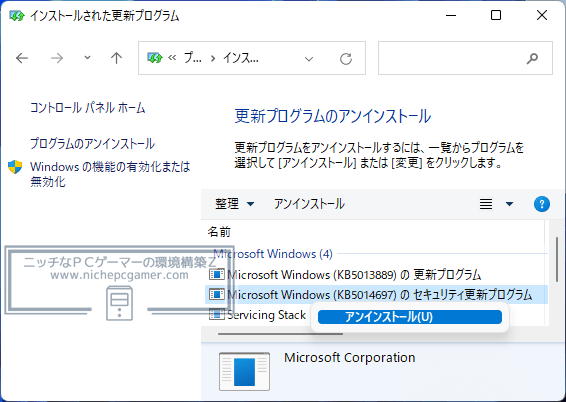Minimize the installed updates window
Viewport: 566px width, 402px height.
coord(451,16)
